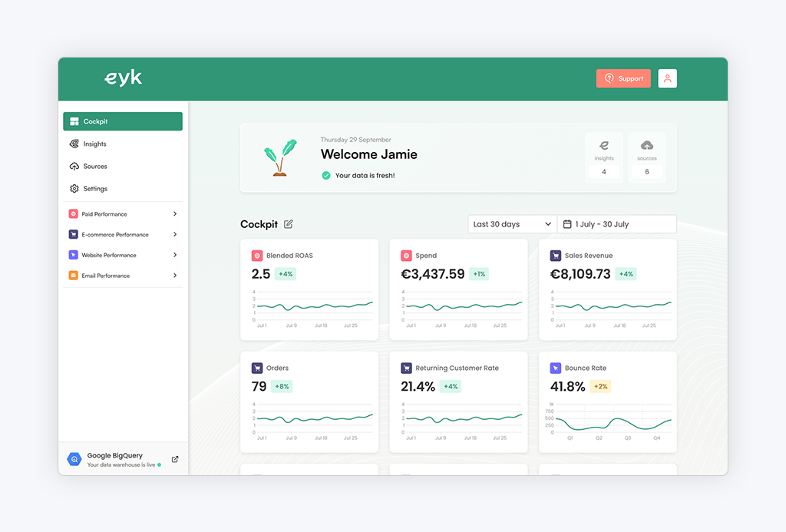Click the Spend card icon
This screenshot has height=532, width=786.
[406, 256]
